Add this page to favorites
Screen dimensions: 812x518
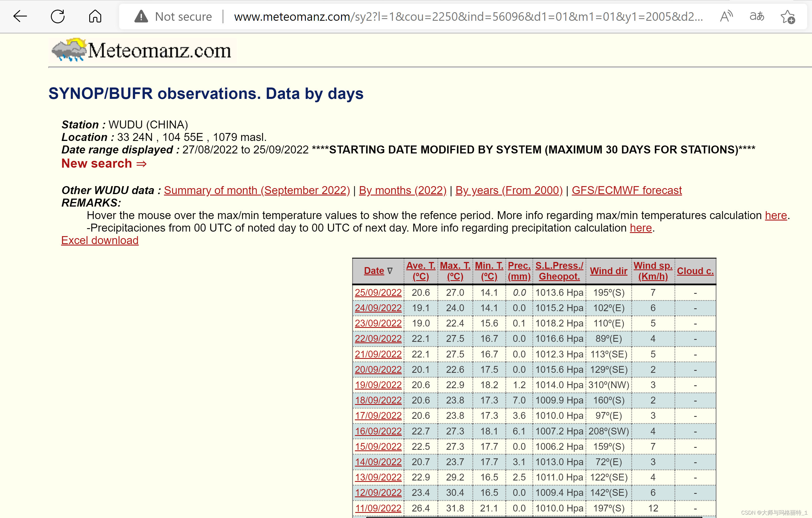pyautogui.click(x=788, y=17)
